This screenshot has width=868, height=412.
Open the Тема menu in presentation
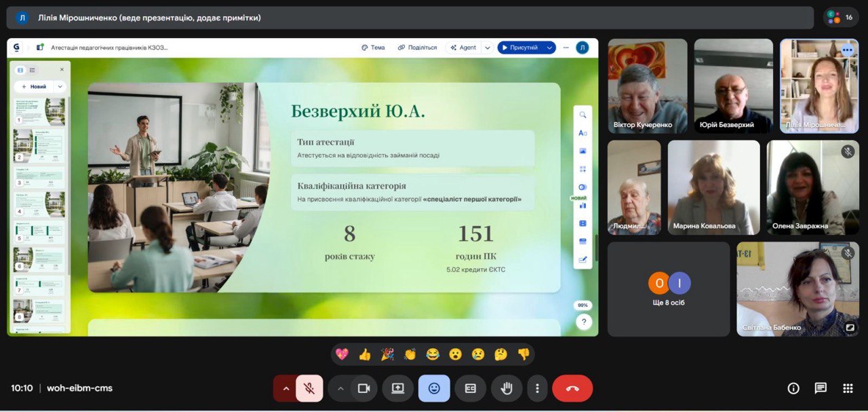[x=373, y=48]
